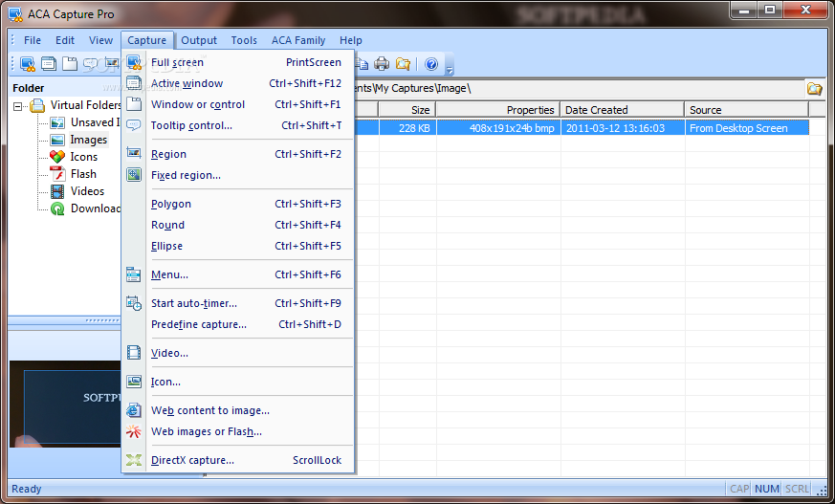Click the Downloads green arrow icon
Screen dimensions: 835x504
(57, 208)
